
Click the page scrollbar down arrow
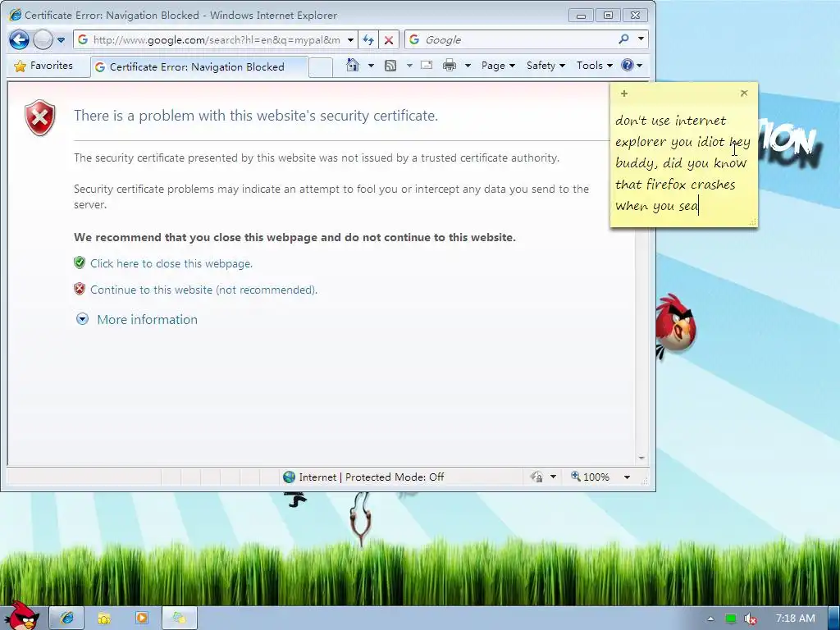(x=641, y=458)
